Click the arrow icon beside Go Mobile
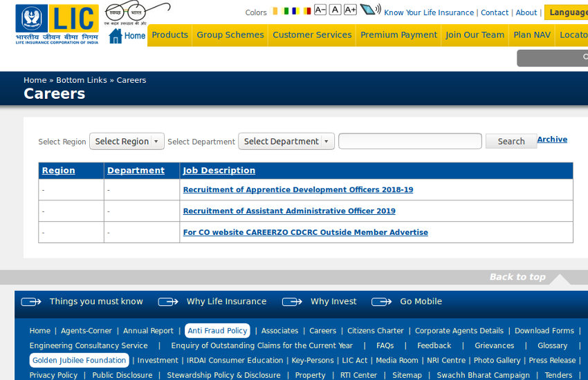588x380 pixels. click(381, 302)
